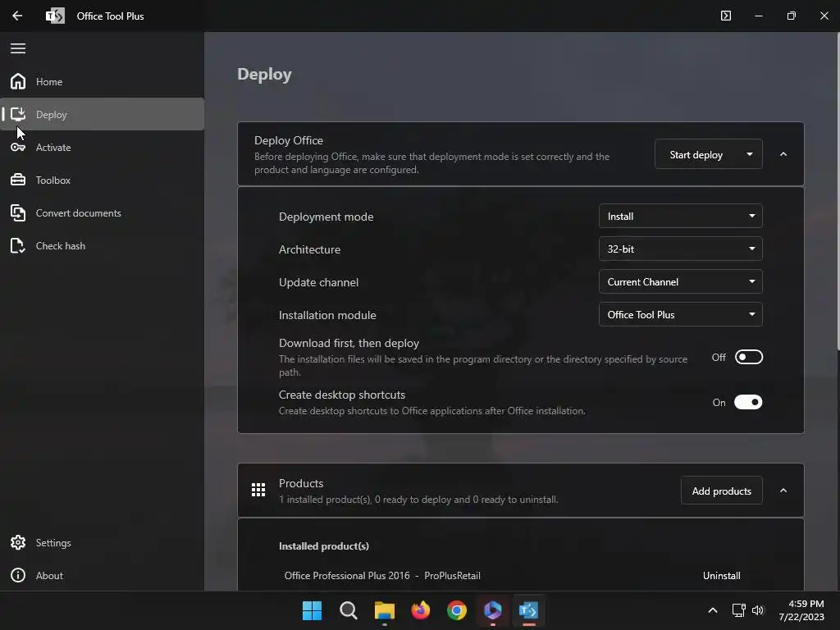
Task: Go to Home page label
Action: [x=49, y=82]
